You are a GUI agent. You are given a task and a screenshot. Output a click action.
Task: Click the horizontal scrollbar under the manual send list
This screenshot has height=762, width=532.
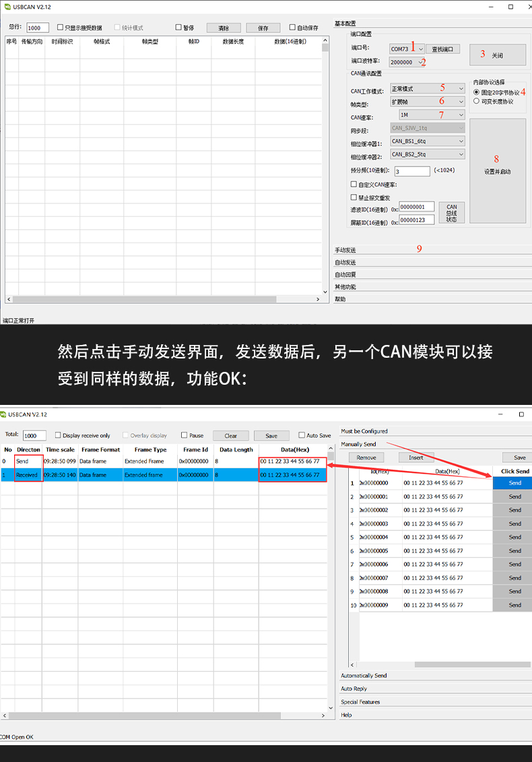click(x=458, y=664)
